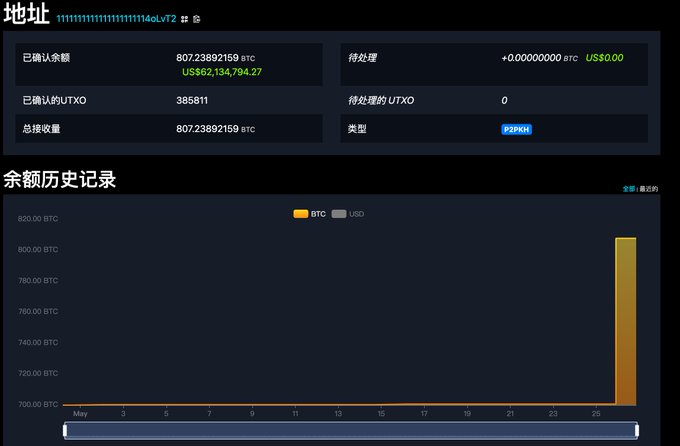This screenshot has width=680, height=446.
Task: Click the 总接收量 label
Action: click(41, 129)
